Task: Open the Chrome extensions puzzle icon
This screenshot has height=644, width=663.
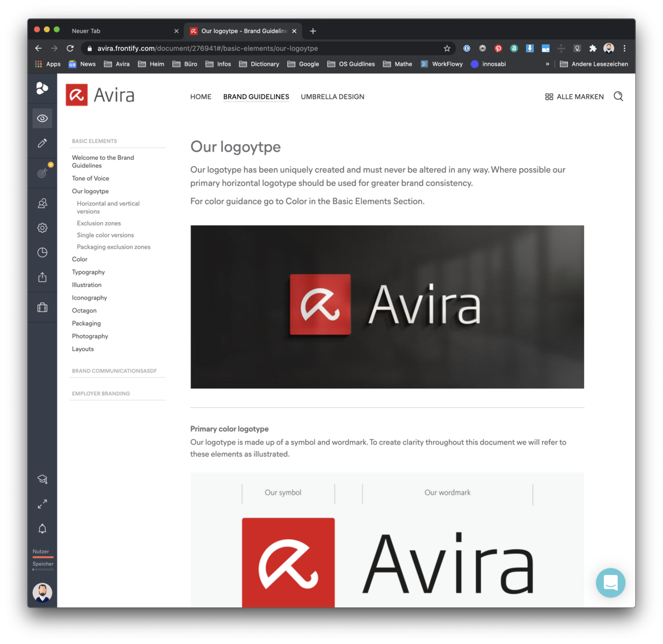Action: point(593,48)
